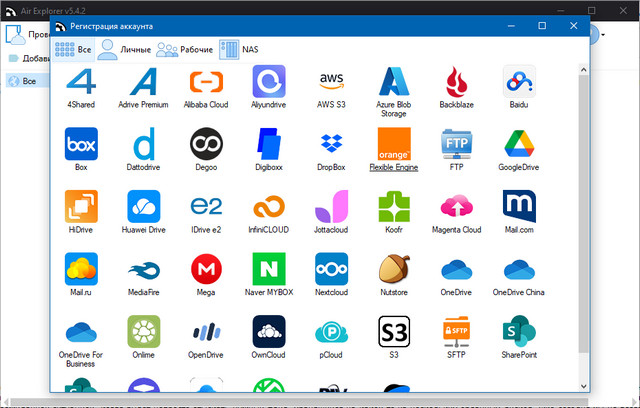This screenshot has height=408, width=640.
Task: Select OneDrive China service
Action: 519,269
